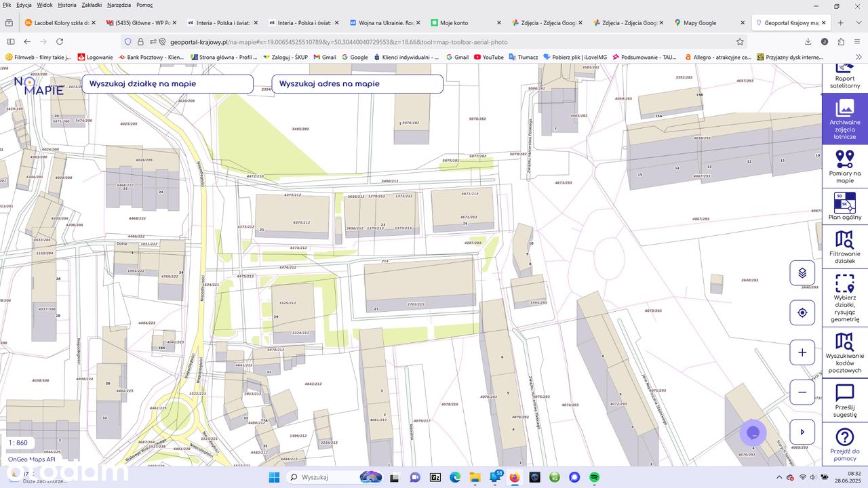Open the purple chat bubble widget
The width and height of the screenshot is (868, 488).
(753, 432)
